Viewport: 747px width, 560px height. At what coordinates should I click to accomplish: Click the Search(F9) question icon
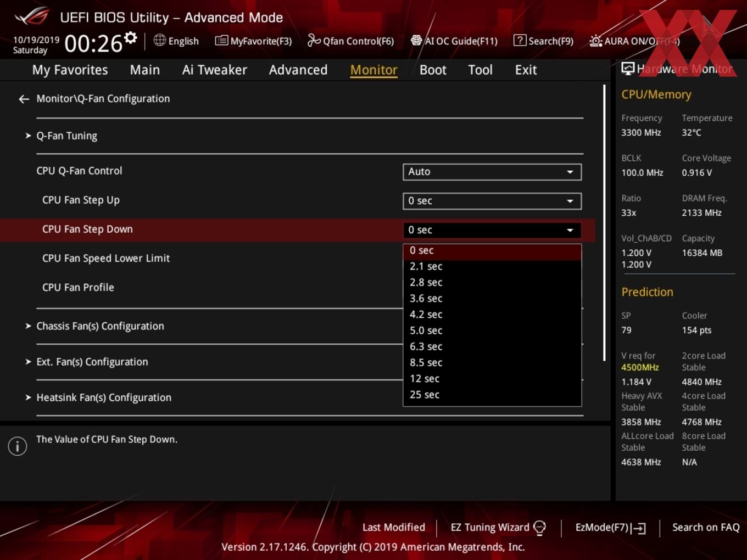point(520,40)
